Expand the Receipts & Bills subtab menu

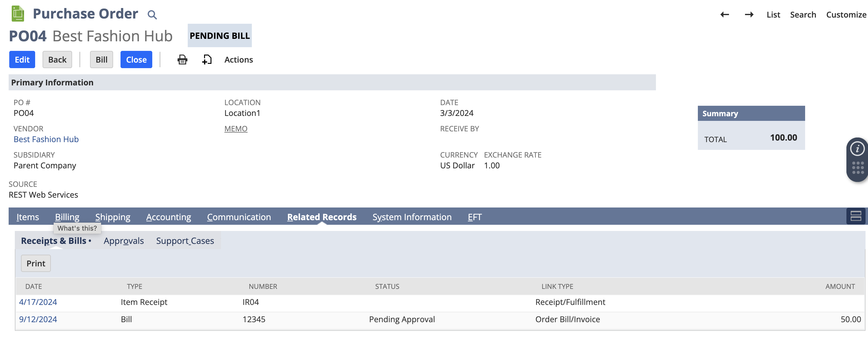(90, 241)
